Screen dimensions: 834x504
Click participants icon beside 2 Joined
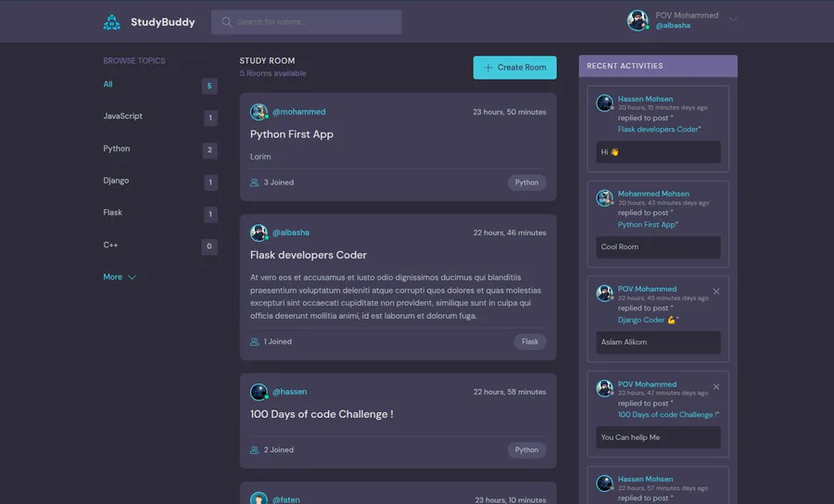pos(254,449)
